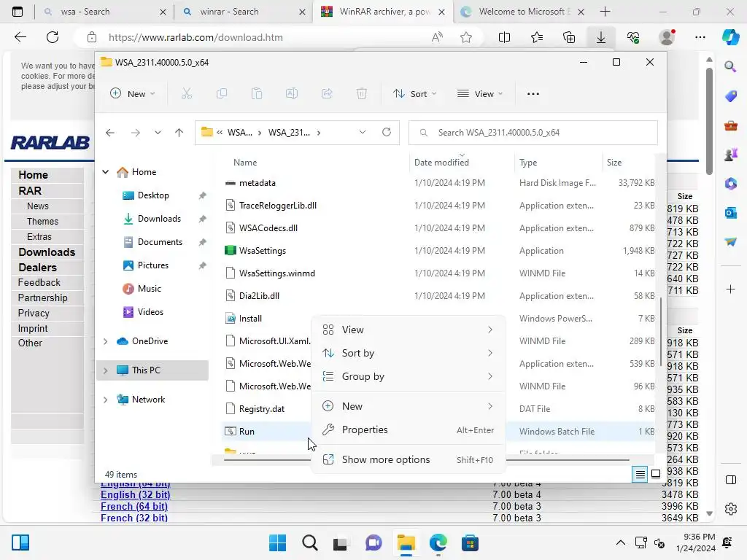This screenshot has height=560, width=747.
Task: Open Copilot icon in Edge
Action: click(730, 37)
